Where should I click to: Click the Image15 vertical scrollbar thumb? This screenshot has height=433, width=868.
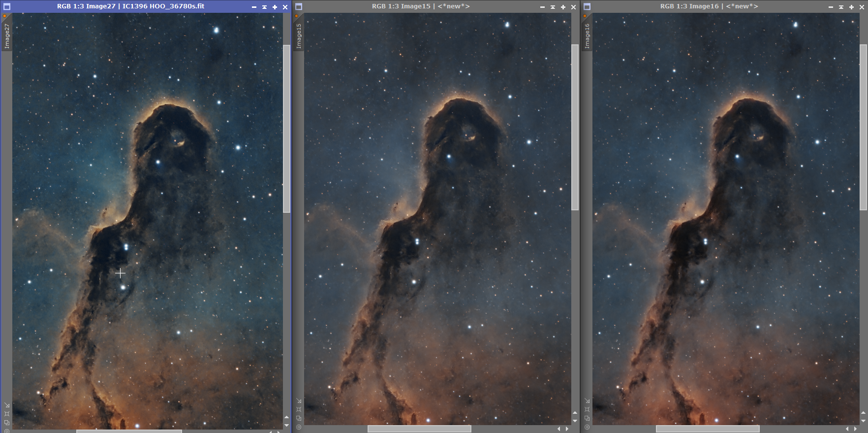click(x=575, y=127)
